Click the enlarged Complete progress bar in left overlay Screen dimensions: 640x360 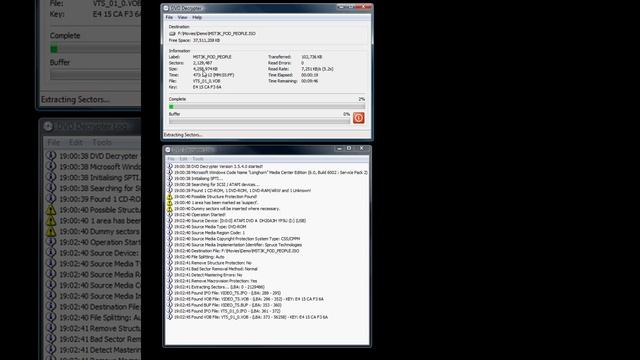95,49
